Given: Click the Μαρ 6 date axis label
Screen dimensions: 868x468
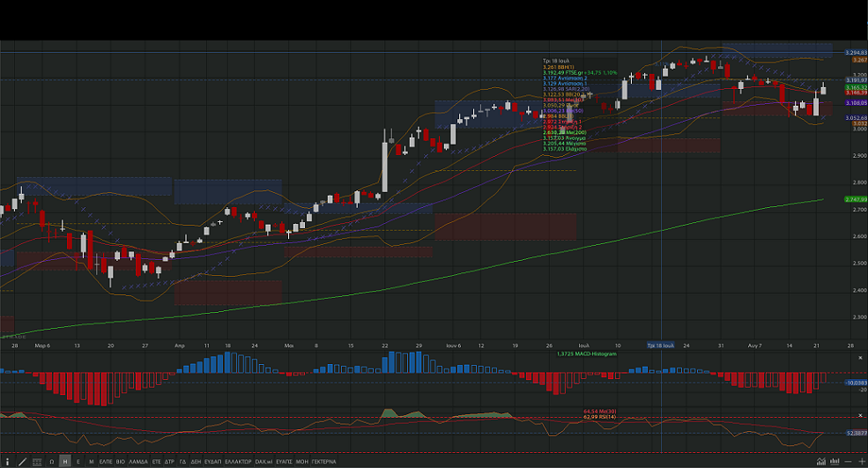Looking at the screenshot, I should tap(42, 345).
